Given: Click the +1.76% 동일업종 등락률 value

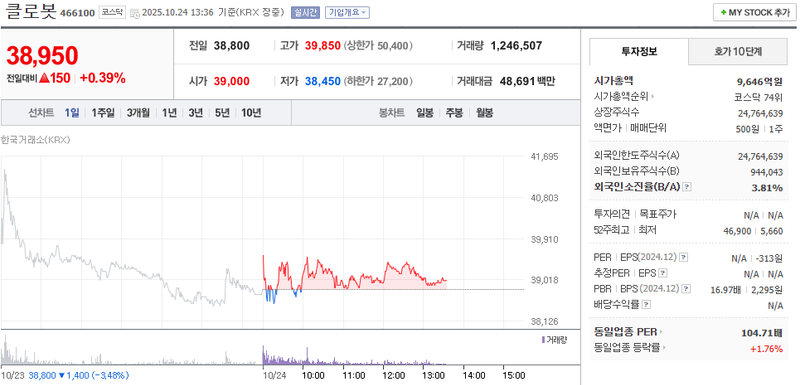Looking at the screenshot, I should (x=766, y=349).
